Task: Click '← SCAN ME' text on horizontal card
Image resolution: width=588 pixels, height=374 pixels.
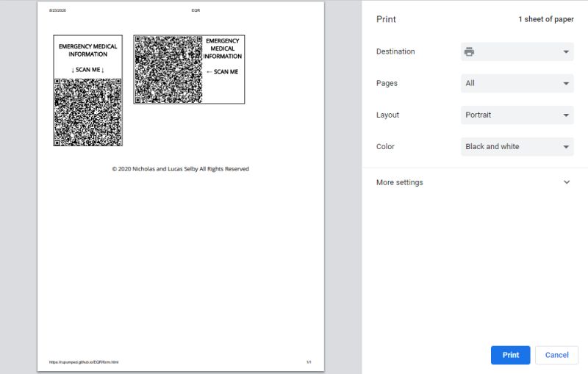Action: point(223,71)
